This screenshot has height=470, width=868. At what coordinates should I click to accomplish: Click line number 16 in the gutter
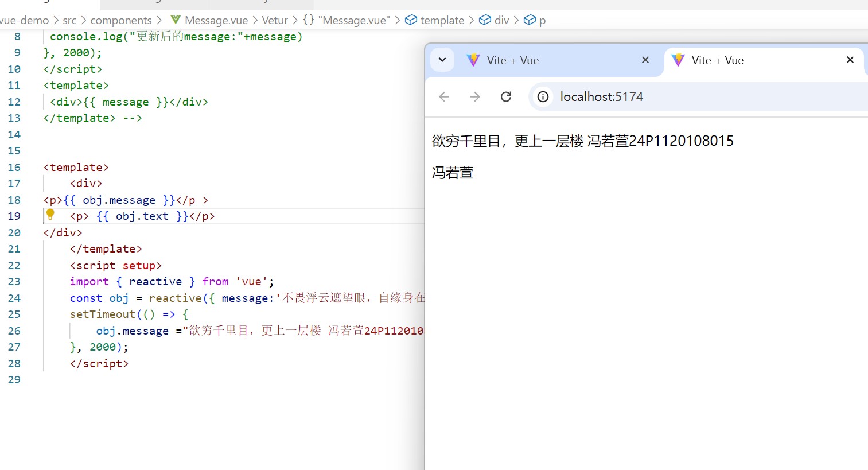click(14, 167)
